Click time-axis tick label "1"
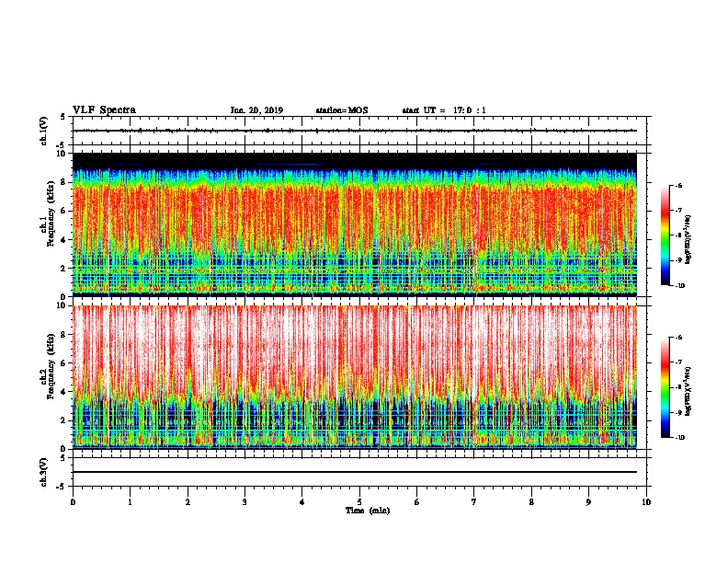The height and width of the screenshot is (563, 728). pos(130,502)
